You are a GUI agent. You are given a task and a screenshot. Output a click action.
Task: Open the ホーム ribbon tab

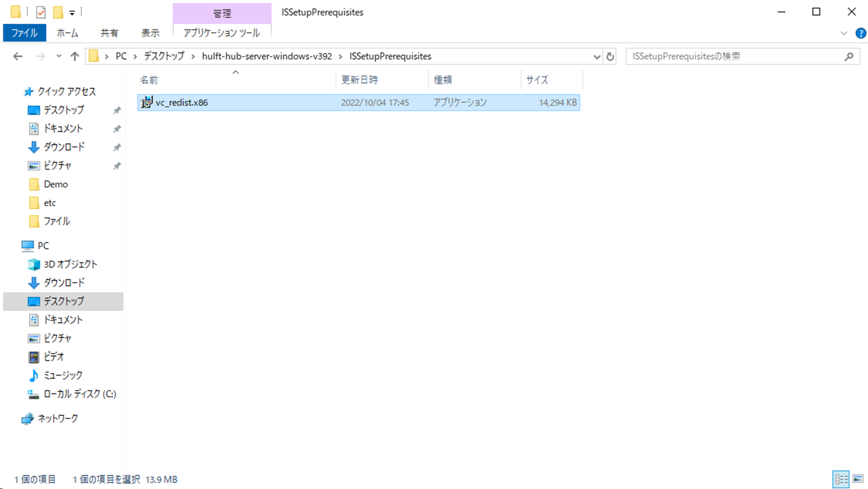click(x=68, y=33)
